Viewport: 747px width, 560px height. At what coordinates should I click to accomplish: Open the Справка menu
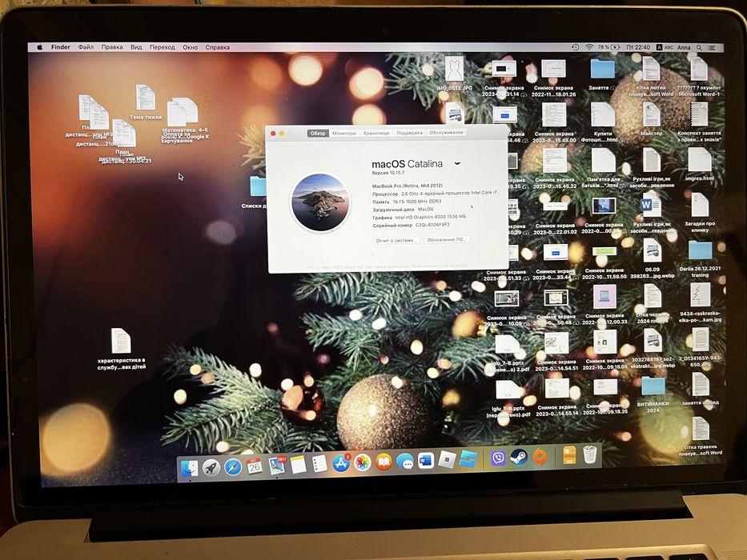[217, 47]
